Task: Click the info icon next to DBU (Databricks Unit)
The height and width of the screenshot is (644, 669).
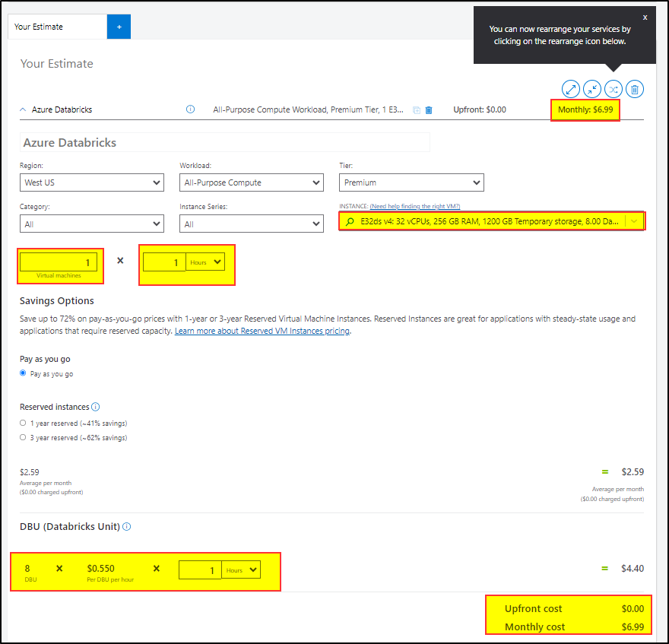Action: tap(127, 527)
